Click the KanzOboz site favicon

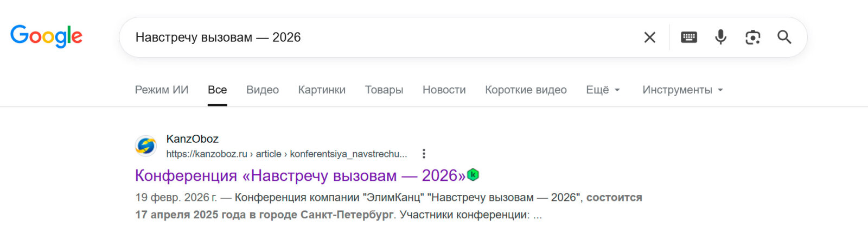145,146
